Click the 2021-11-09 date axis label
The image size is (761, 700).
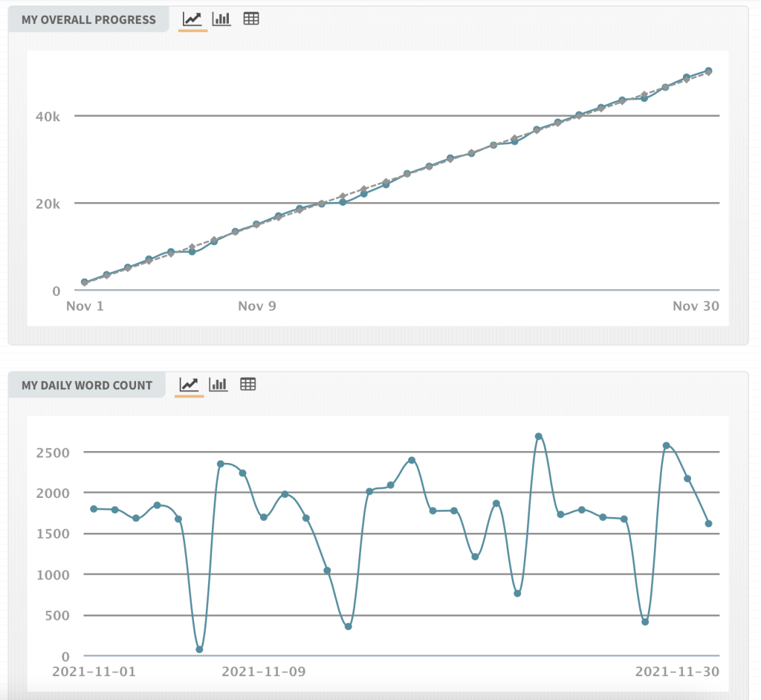(x=264, y=671)
